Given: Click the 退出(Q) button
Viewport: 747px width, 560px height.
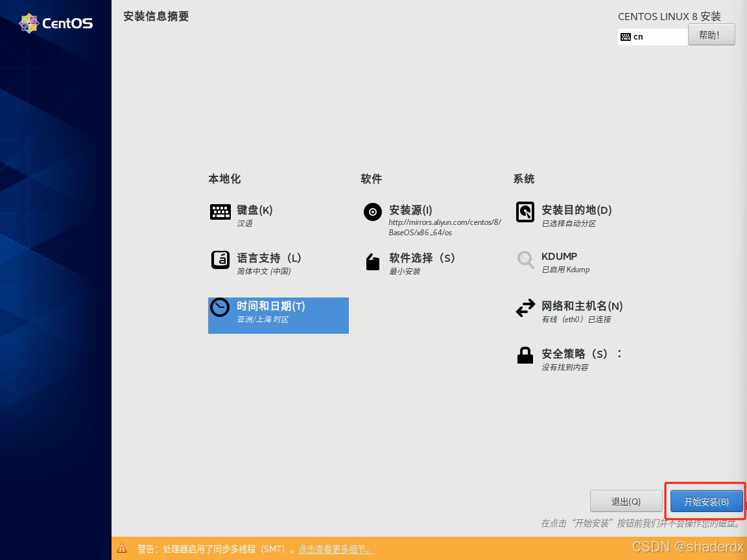Looking at the screenshot, I should tap(626, 502).
